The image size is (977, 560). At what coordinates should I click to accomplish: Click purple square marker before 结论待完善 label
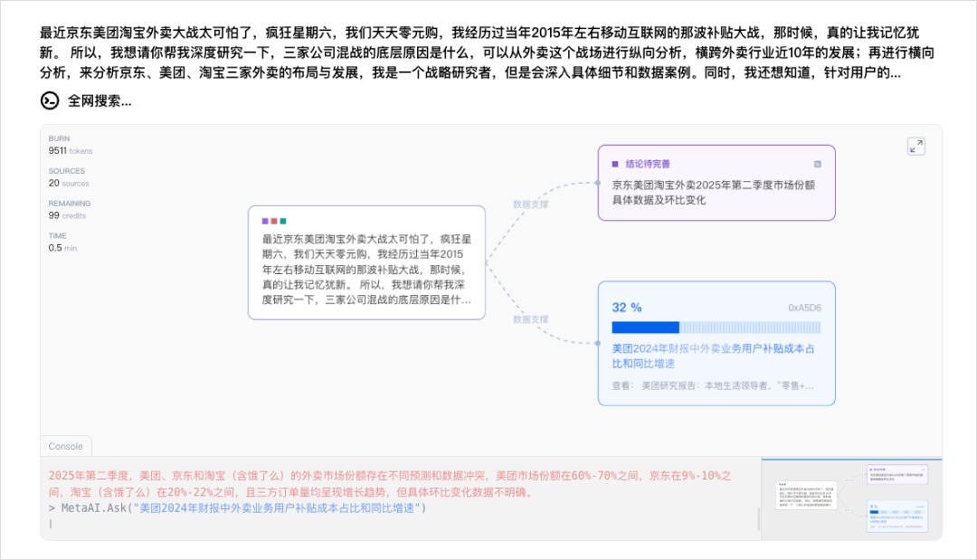[616, 164]
